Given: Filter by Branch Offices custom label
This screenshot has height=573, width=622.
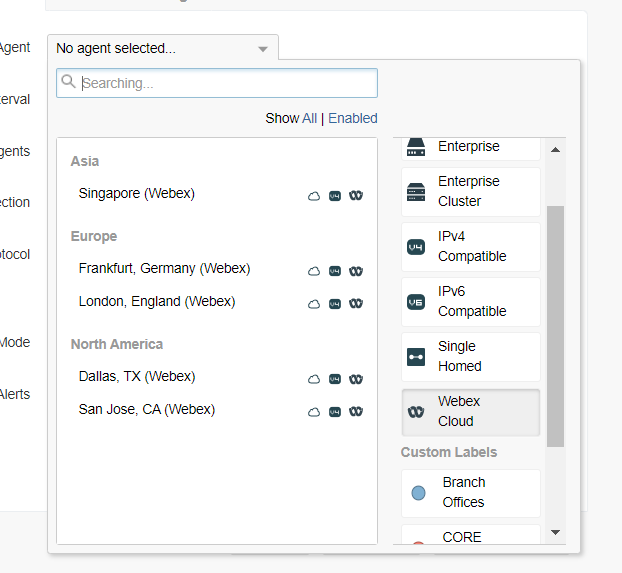Looking at the screenshot, I should (471, 493).
